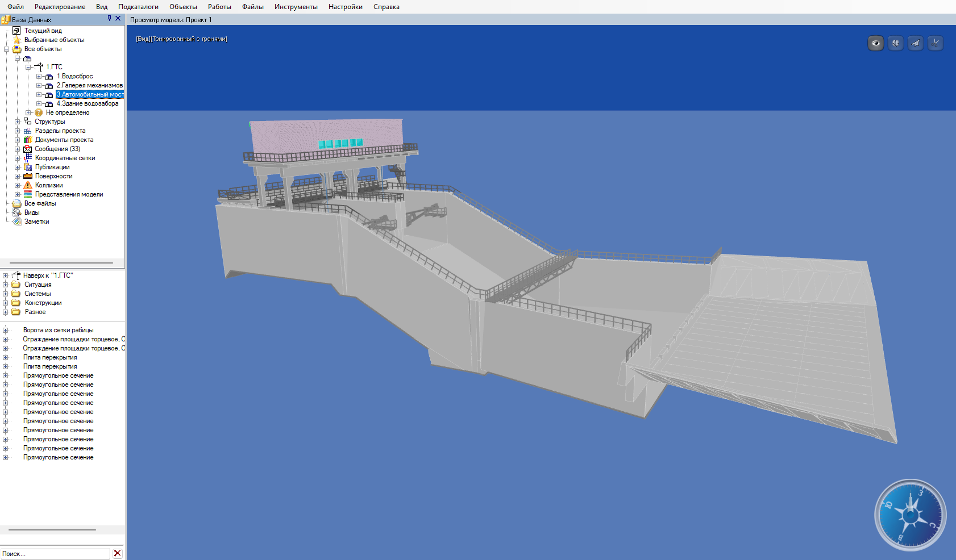The width and height of the screenshot is (956, 560).
Task: Collapse the 1.ГТС tree node
Action: point(28,67)
